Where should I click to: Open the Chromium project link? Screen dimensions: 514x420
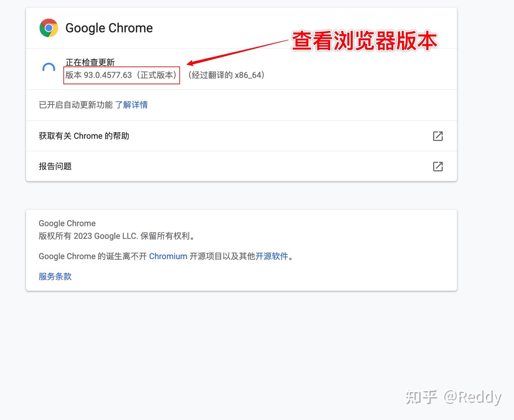168,256
